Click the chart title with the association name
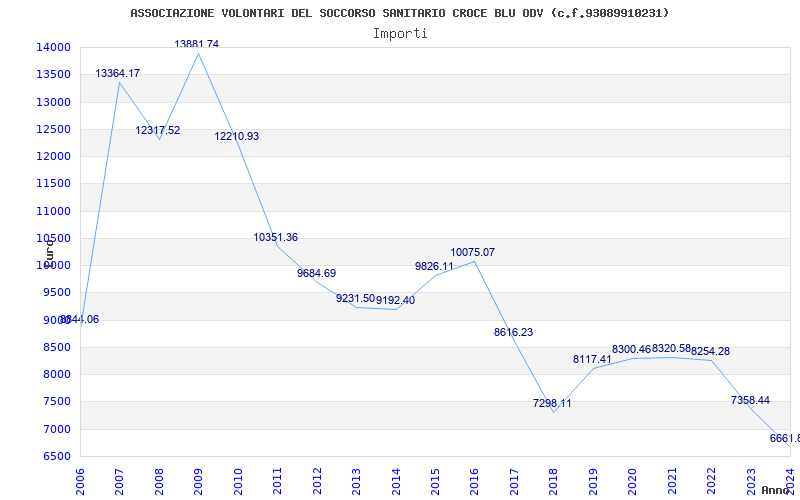The height and width of the screenshot is (500, 800). tap(400, 13)
